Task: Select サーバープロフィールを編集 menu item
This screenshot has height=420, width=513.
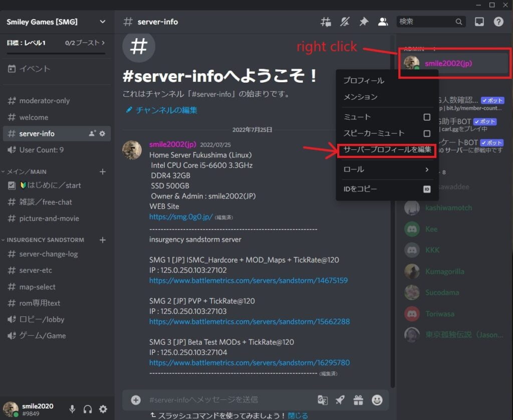Action: pos(387,149)
